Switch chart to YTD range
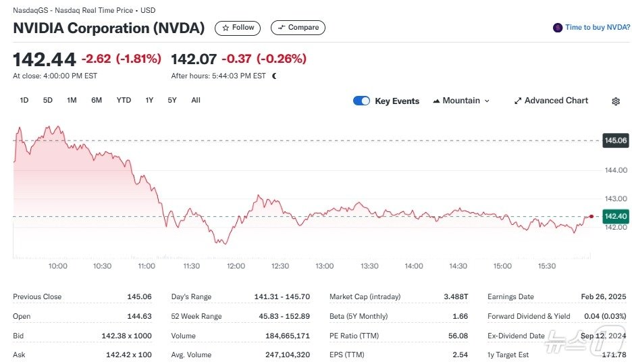Viewport: 632px width, 364px height. pyautogui.click(x=124, y=101)
